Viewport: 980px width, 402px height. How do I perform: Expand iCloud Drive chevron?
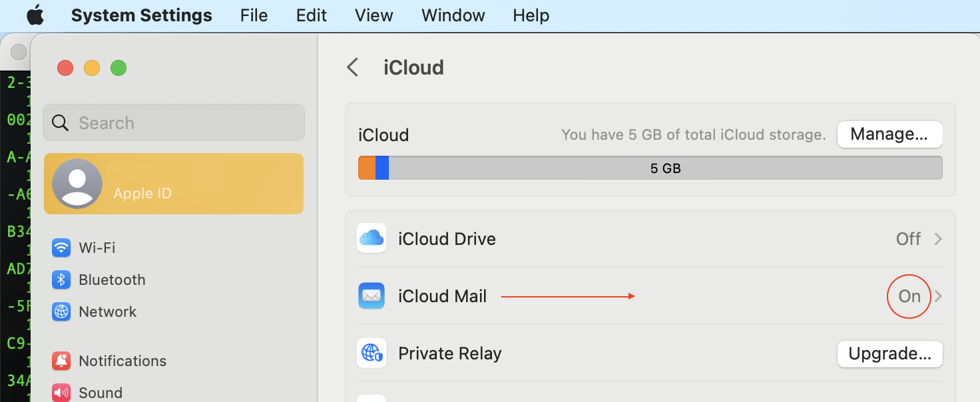pos(938,239)
